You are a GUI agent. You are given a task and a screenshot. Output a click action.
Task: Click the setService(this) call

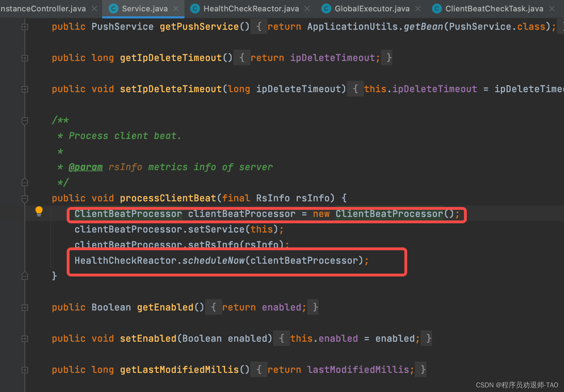click(x=233, y=229)
